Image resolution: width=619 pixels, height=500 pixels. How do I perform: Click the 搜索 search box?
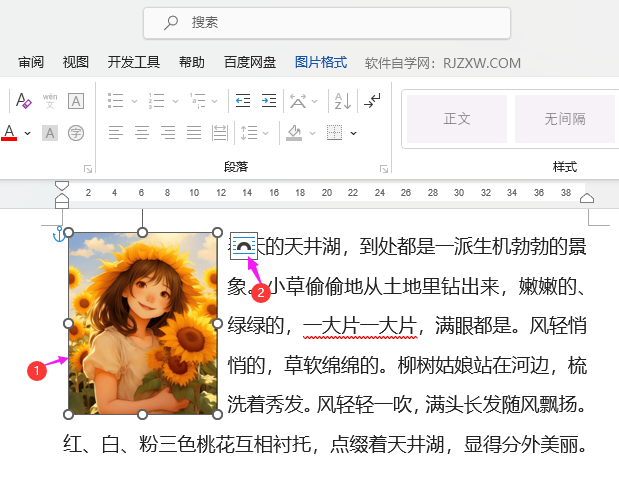[x=327, y=23]
